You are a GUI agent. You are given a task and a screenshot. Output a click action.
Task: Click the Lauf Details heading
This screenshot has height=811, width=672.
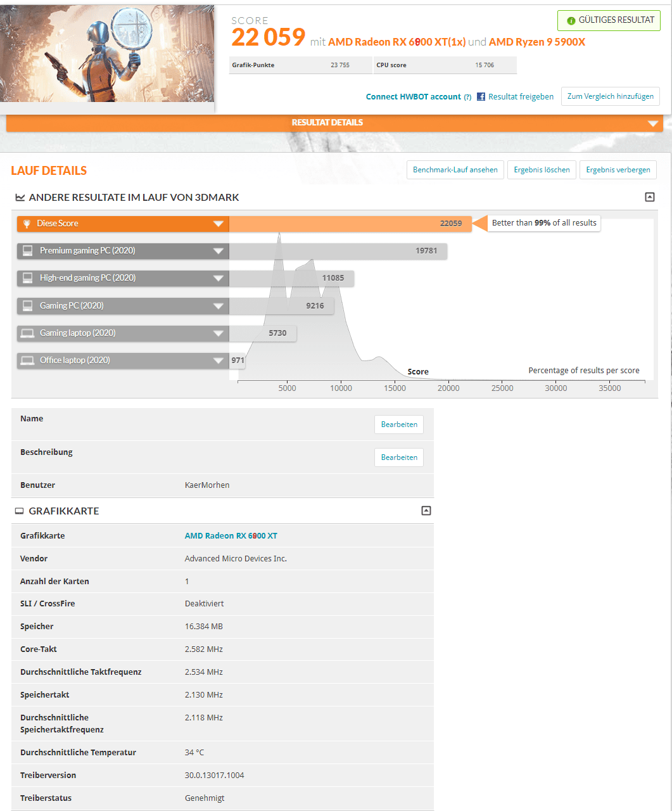(49, 170)
